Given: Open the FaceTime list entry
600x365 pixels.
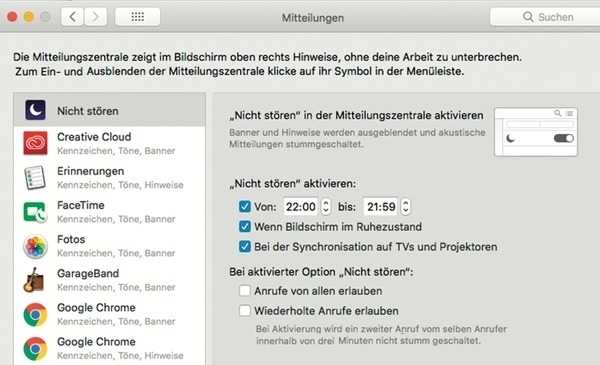Looking at the screenshot, I should (x=109, y=212).
